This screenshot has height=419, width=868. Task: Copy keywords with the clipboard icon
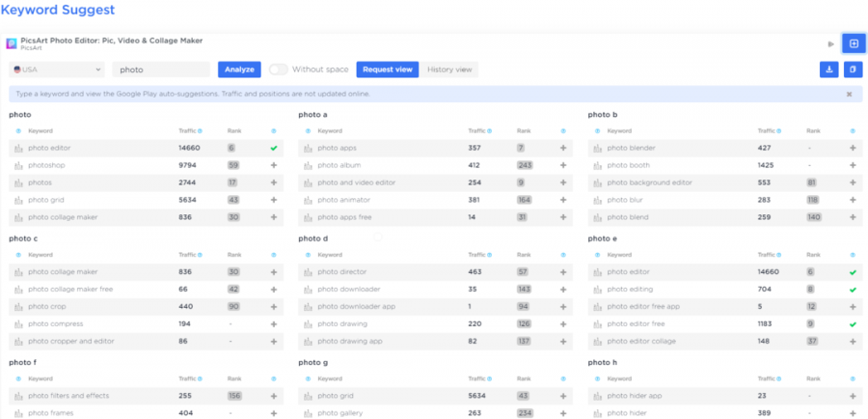click(854, 70)
